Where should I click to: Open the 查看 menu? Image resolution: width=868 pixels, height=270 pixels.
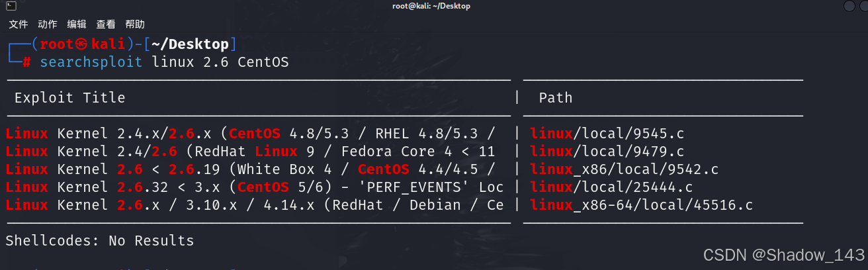click(x=105, y=24)
